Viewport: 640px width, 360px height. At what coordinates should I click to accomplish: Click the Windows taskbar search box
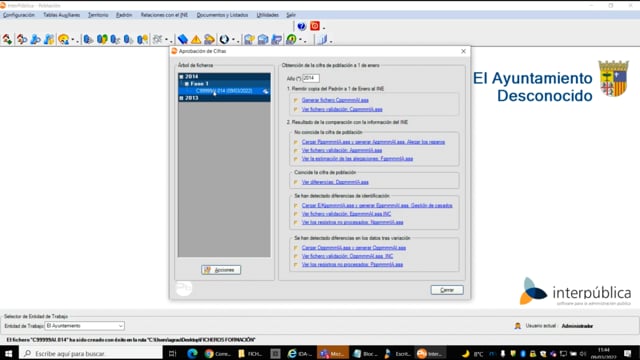[91, 353]
